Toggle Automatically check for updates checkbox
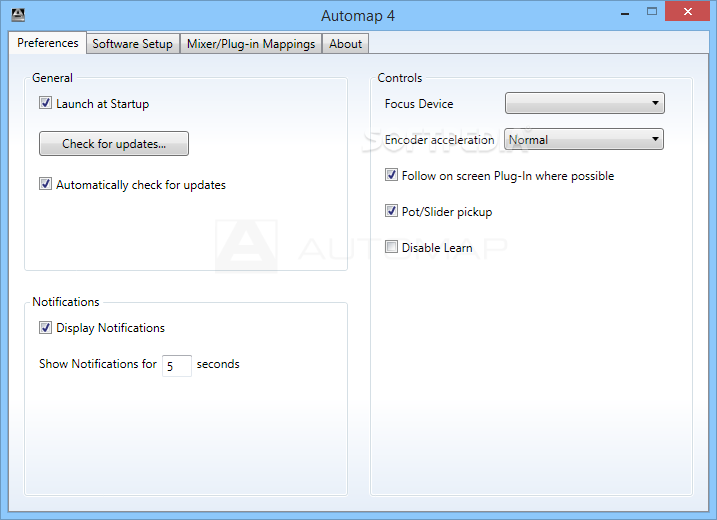 coord(45,184)
